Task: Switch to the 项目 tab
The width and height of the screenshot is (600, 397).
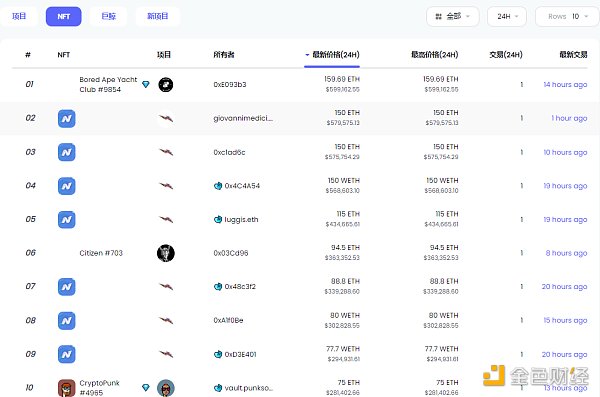Action: tap(19, 16)
